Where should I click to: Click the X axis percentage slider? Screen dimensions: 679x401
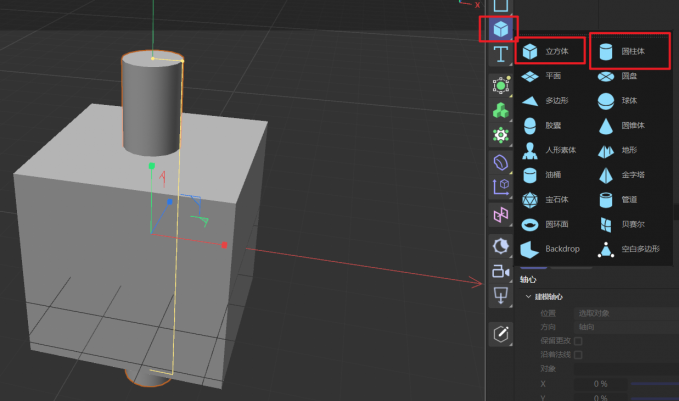(x=655, y=384)
